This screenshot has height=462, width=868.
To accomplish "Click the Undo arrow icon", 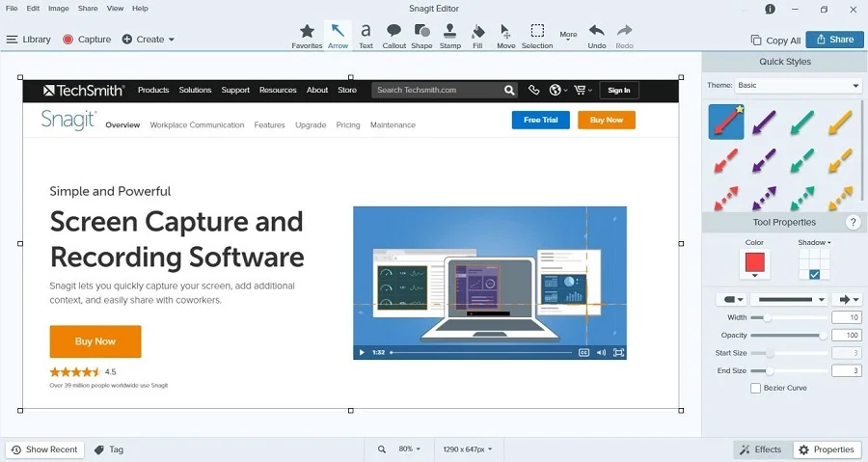I will tap(597, 36).
